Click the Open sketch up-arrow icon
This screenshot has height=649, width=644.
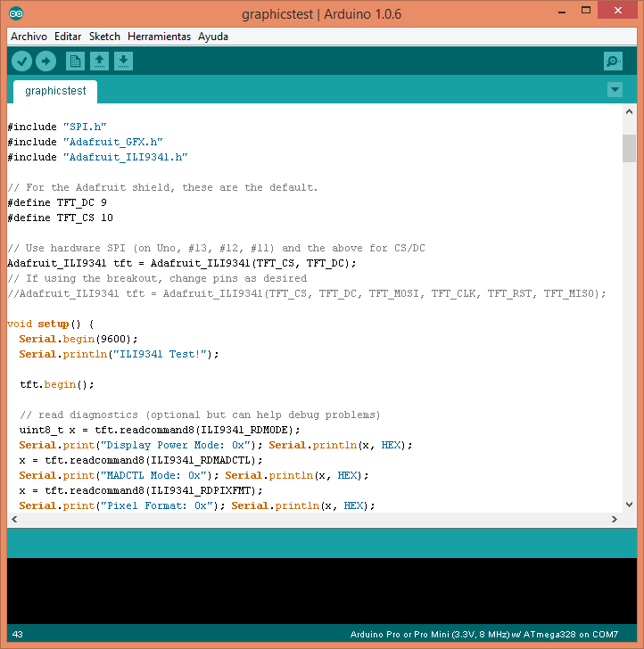click(x=100, y=61)
